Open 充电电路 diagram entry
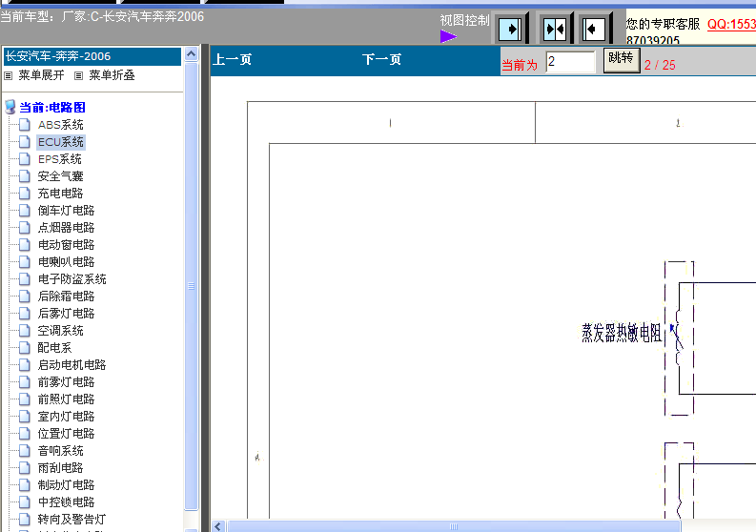The height and width of the screenshot is (532, 756). click(60, 194)
